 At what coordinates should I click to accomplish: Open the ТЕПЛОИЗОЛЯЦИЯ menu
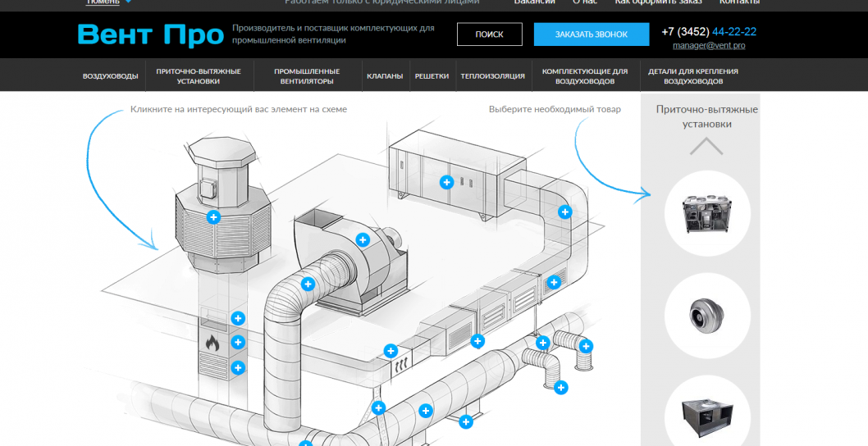493,75
